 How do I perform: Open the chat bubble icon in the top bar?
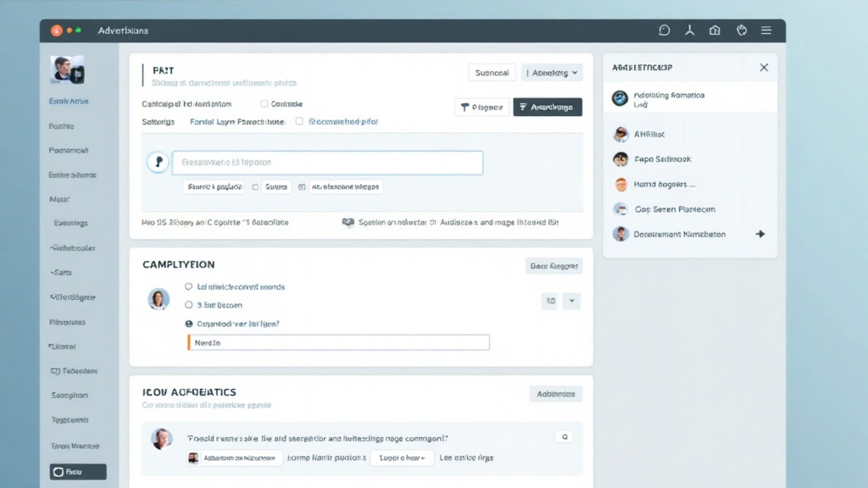(664, 30)
